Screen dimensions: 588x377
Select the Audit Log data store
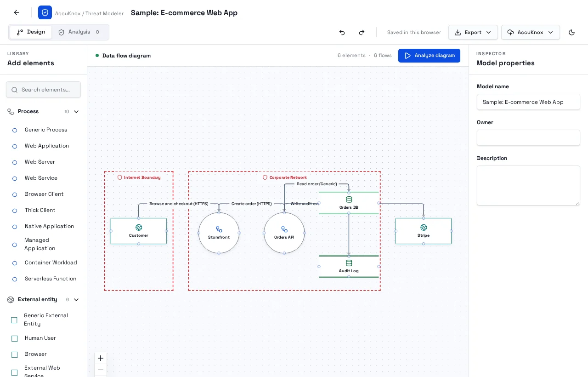[x=349, y=267]
